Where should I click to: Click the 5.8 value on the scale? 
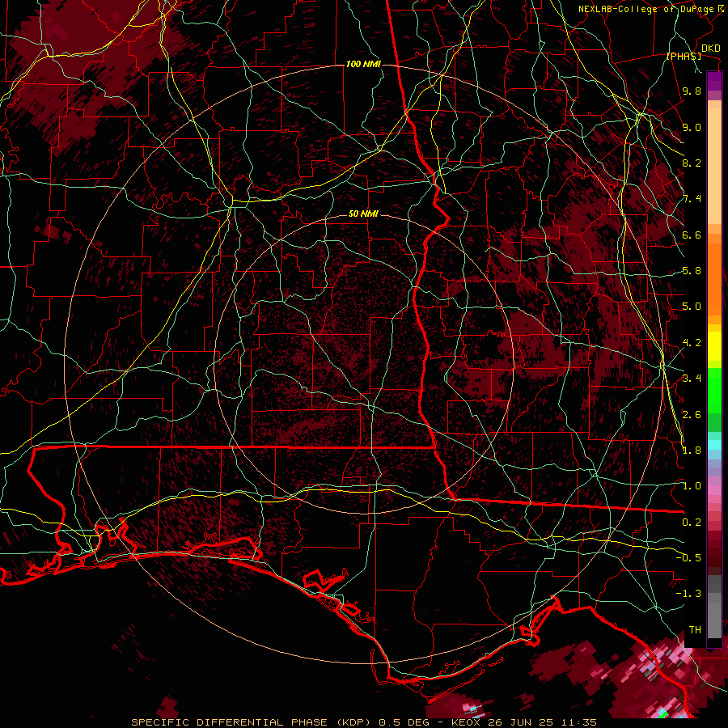click(692, 271)
